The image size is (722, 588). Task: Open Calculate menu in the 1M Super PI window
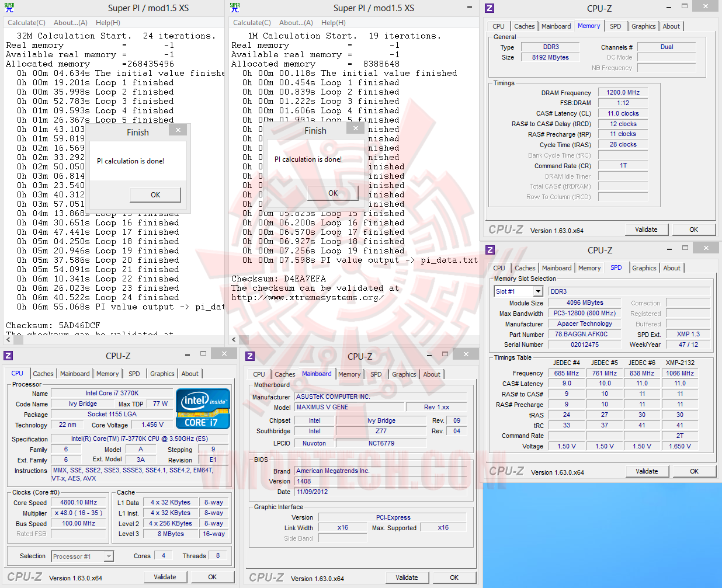(252, 23)
